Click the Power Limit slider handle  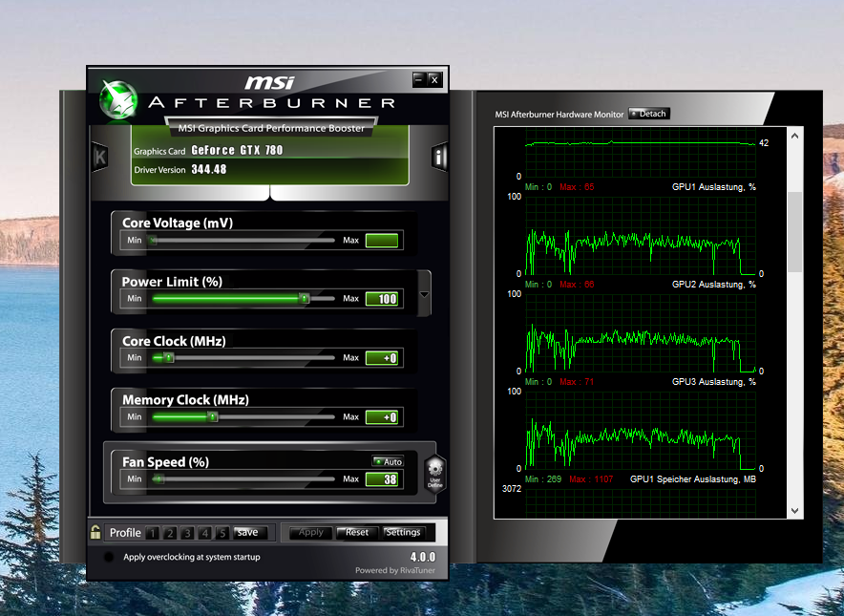tap(305, 298)
